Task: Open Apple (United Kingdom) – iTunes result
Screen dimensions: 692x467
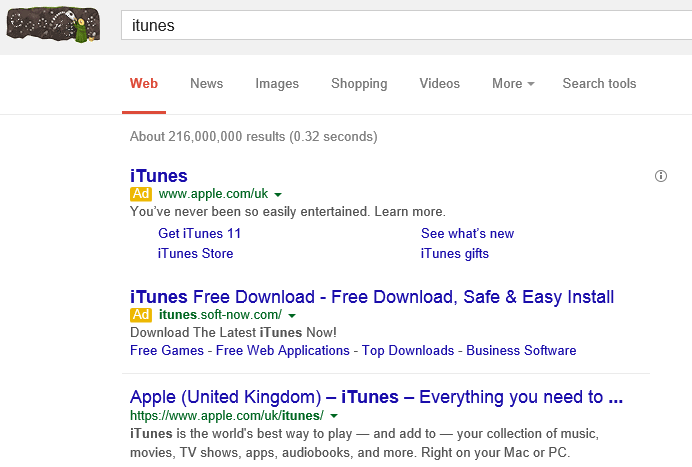Action: 376,397
